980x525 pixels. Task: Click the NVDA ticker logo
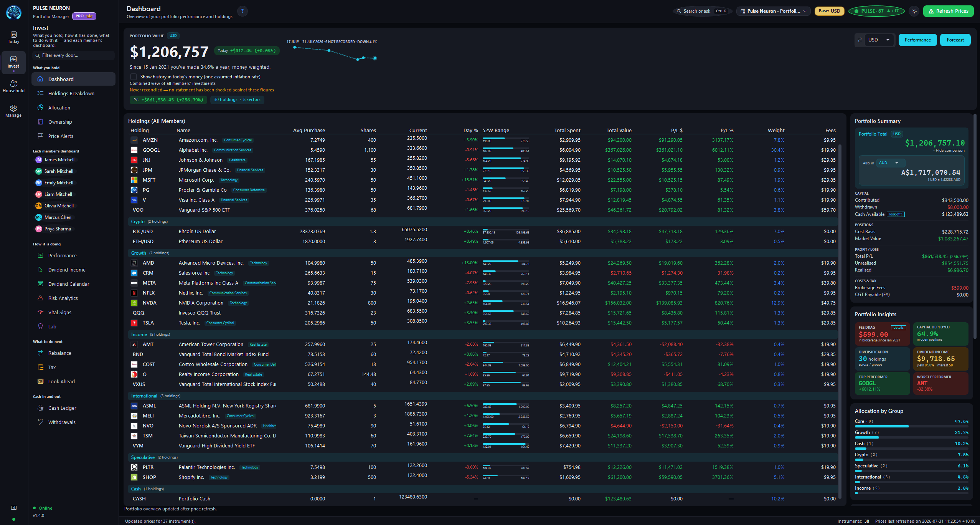[x=134, y=303]
